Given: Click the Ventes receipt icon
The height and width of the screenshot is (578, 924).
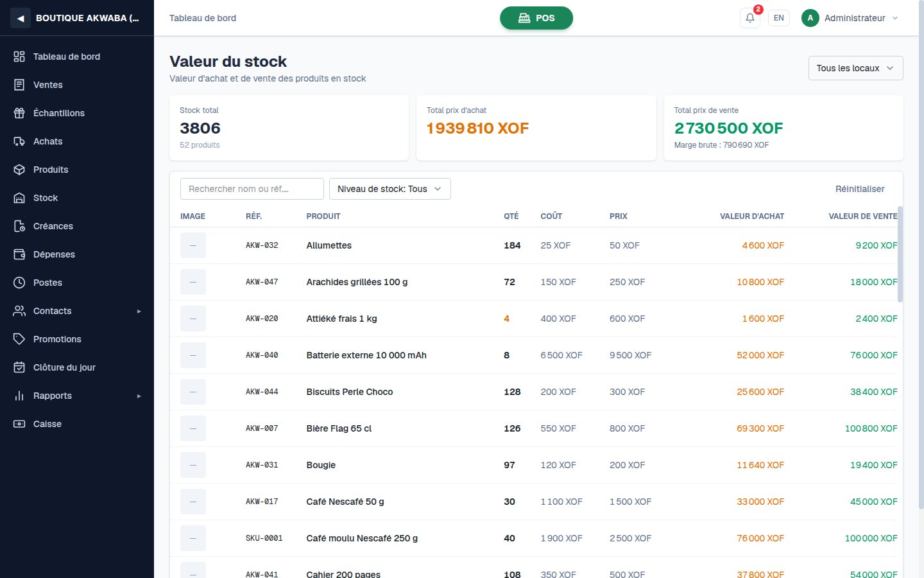Looking at the screenshot, I should [19, 85].
